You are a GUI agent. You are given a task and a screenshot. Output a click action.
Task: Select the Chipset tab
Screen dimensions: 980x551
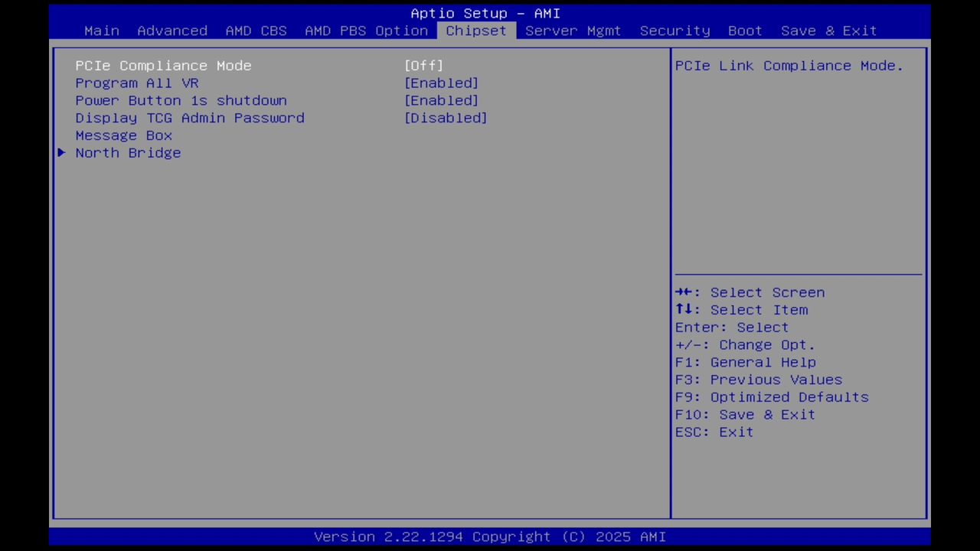(x=475, y=31)
